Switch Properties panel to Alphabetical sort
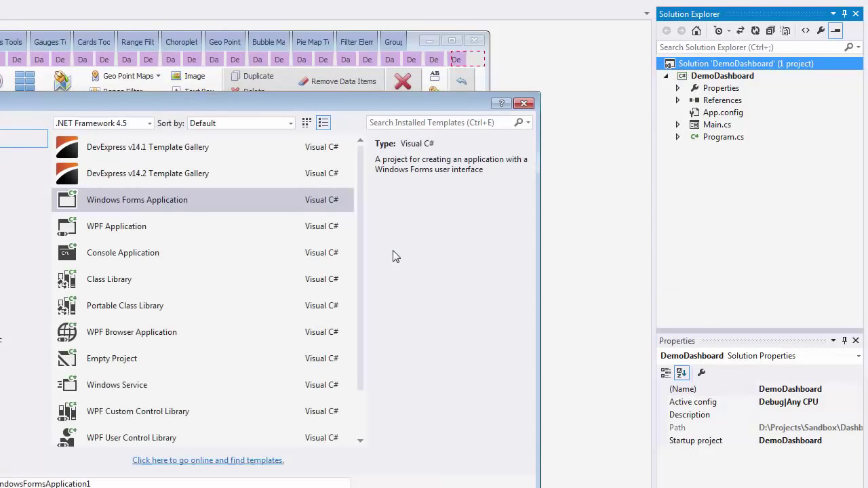Screen dimensions: 868x488 [x=682, y=373]
